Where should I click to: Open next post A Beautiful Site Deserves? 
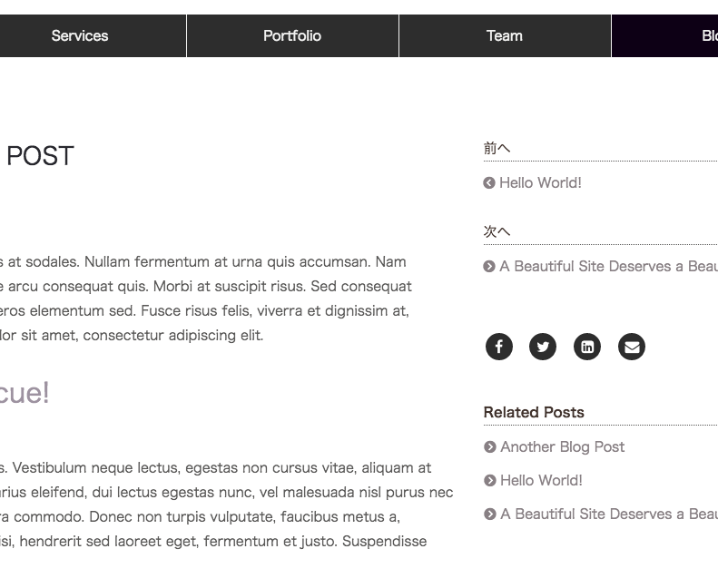[x=608, y=266]
